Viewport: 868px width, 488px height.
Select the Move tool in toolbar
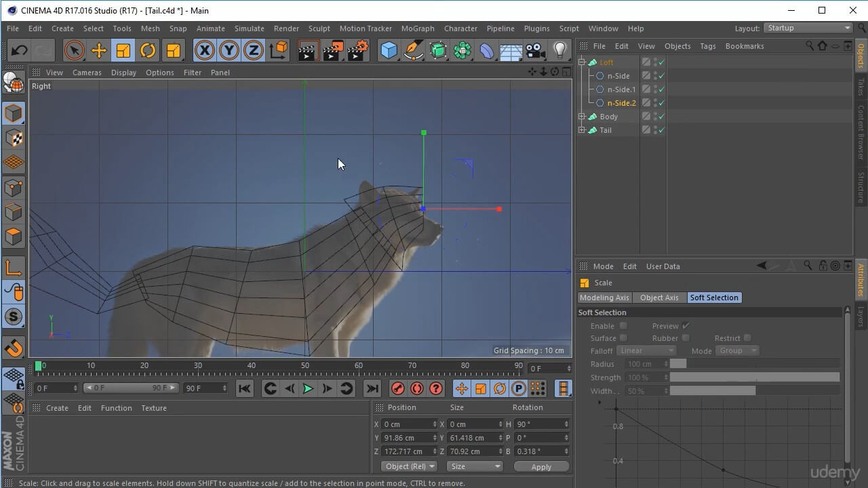tap(98, 51)
